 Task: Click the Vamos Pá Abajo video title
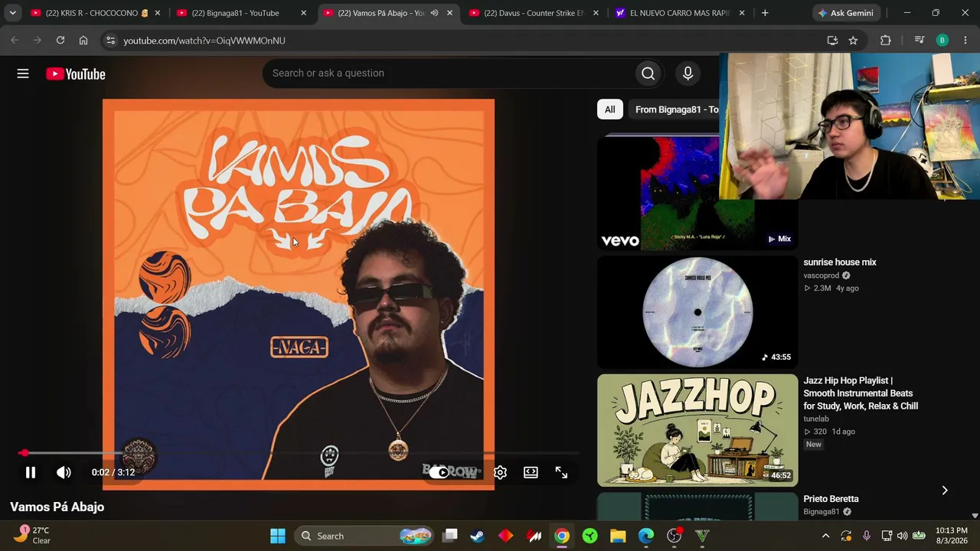point(57,507)
